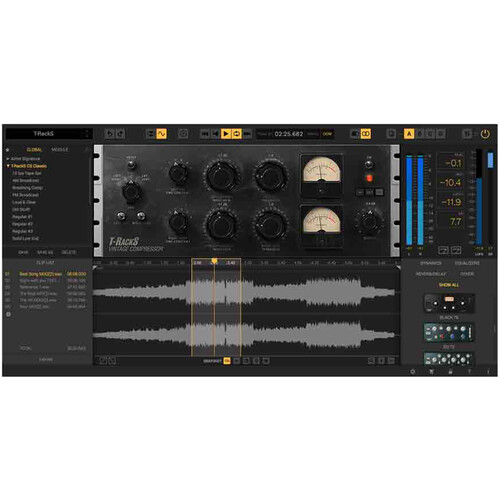Image resolution: width=500 pixels, height=500 pixels.
Task: Click the SAVE AS preset button
Action: coord(45,252)
